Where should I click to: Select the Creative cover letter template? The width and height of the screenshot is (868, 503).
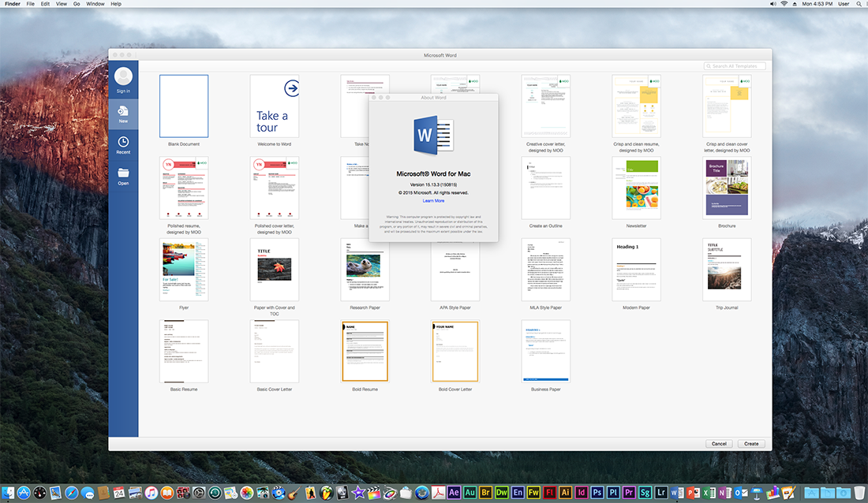click(545, 106)
